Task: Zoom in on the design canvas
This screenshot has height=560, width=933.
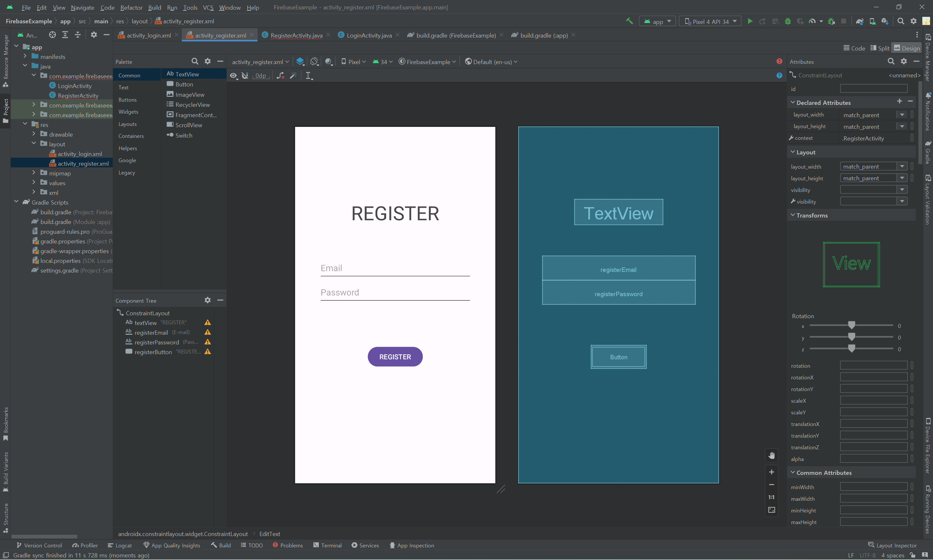Action: (771, 472)
